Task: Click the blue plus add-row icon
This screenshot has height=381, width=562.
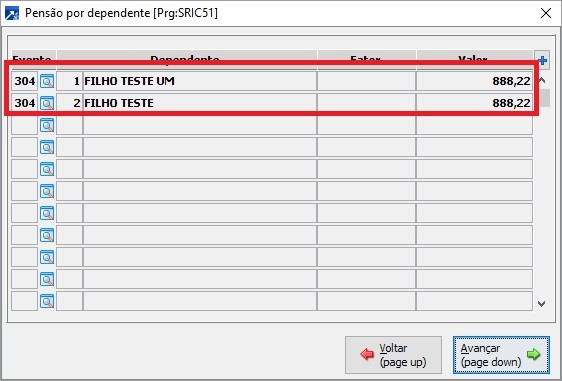Action: (x=542, y=61)
